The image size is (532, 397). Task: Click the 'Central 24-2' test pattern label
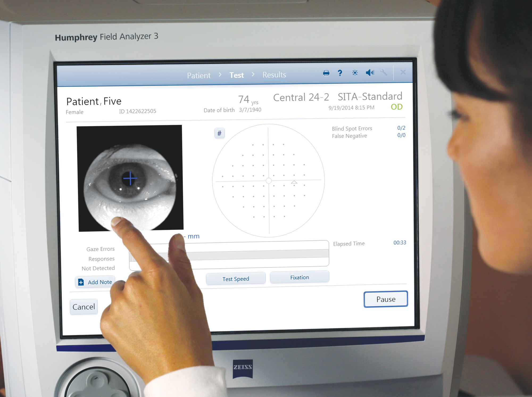(x=301, y=97)
